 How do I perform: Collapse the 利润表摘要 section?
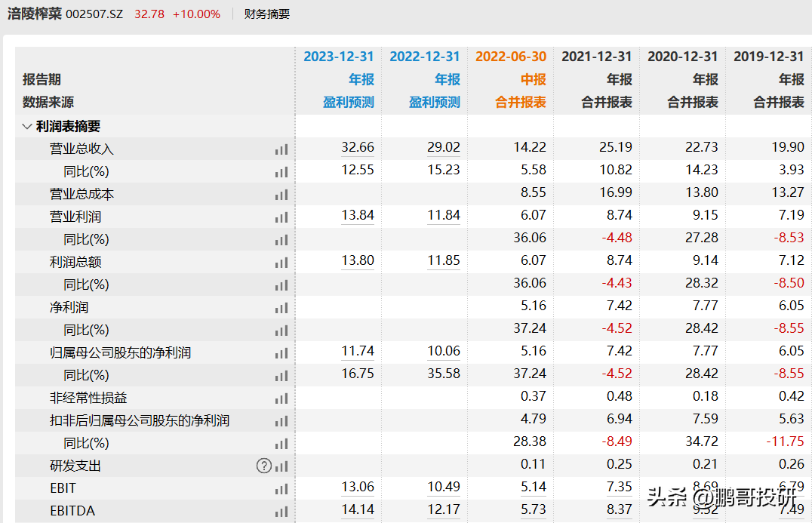(27, 126)
